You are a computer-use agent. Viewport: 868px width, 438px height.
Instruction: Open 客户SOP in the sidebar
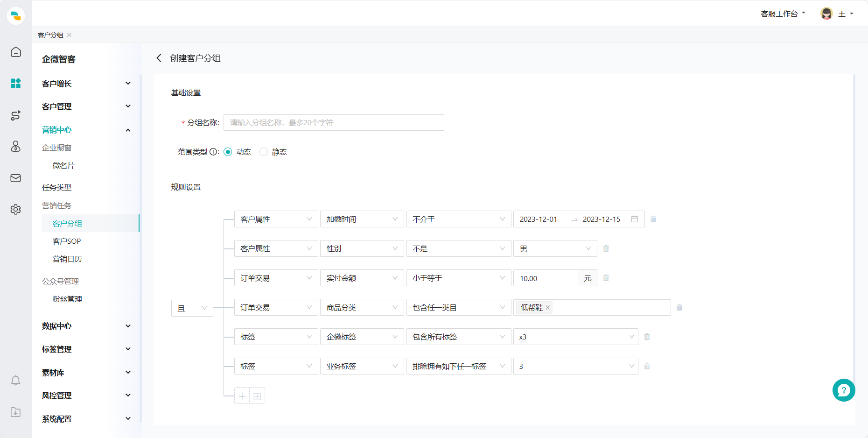coord(67,241)
